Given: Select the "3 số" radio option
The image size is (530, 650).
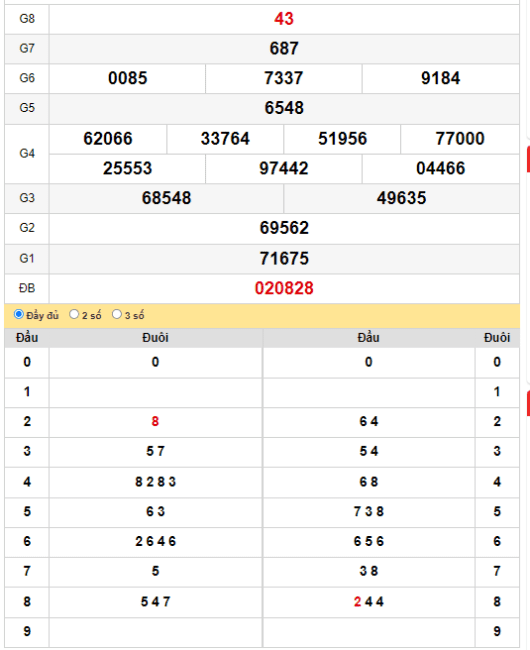Looking at the screenshot, I should pos(117,314).
